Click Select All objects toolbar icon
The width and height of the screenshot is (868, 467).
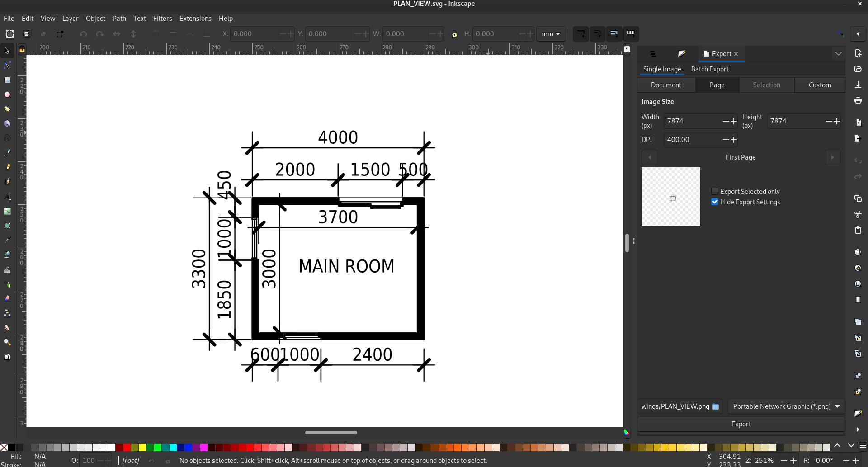(9, 34)
